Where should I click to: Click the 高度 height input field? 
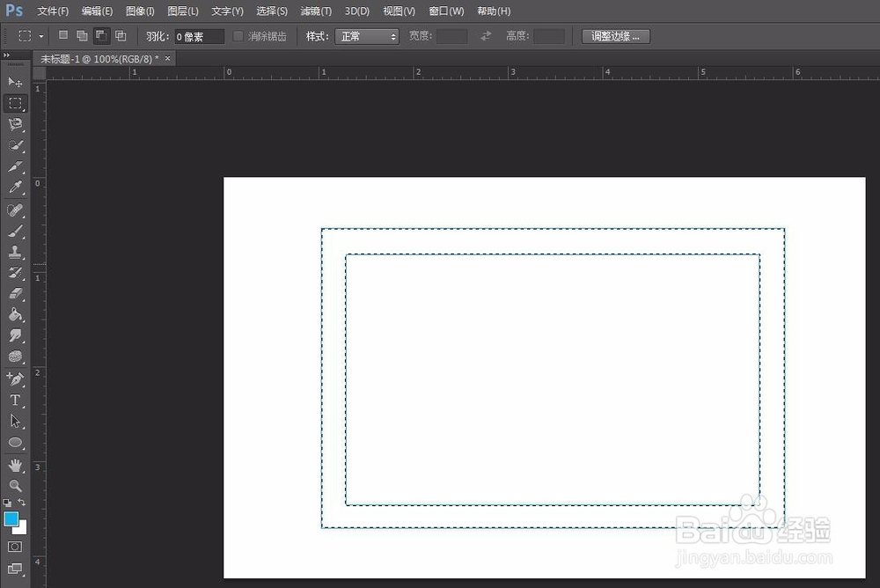point(549,36)
